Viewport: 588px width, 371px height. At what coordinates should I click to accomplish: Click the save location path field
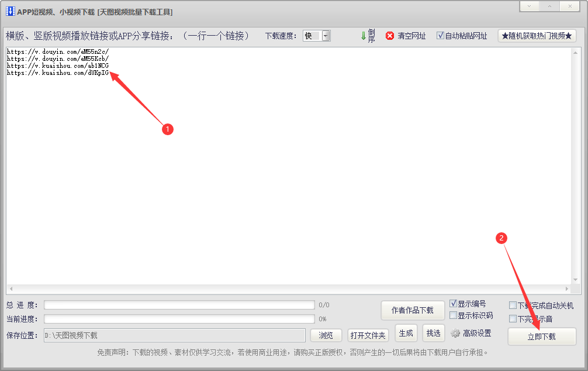point(174,335)
